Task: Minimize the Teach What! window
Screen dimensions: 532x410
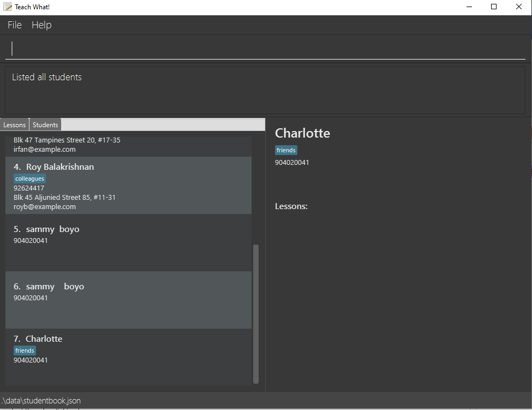Action: click(x=469, y=7)
